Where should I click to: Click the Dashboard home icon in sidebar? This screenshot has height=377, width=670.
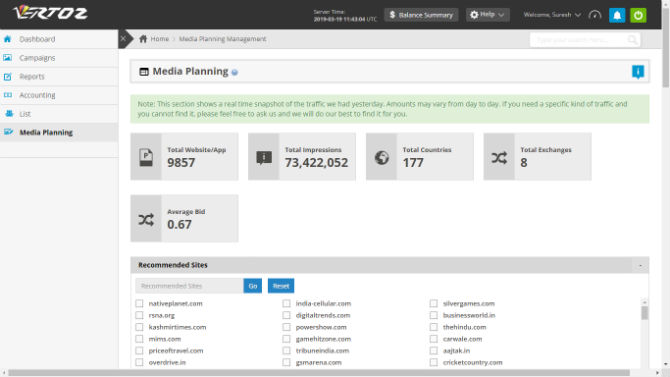point(8,39)
